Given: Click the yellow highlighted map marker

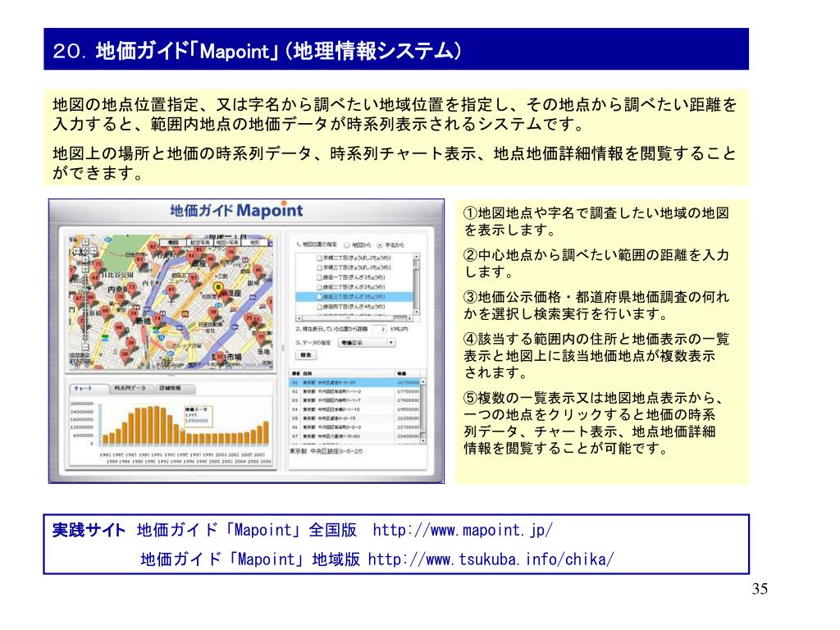Looking at the screenshot, I should [218, 287].
